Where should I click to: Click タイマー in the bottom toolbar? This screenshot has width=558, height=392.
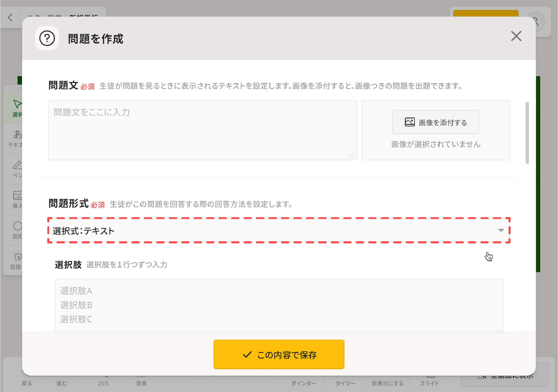345,383
